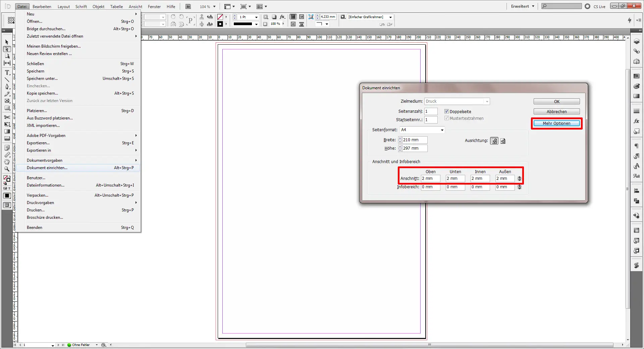Select the Zoom tool

pos(7,169)
